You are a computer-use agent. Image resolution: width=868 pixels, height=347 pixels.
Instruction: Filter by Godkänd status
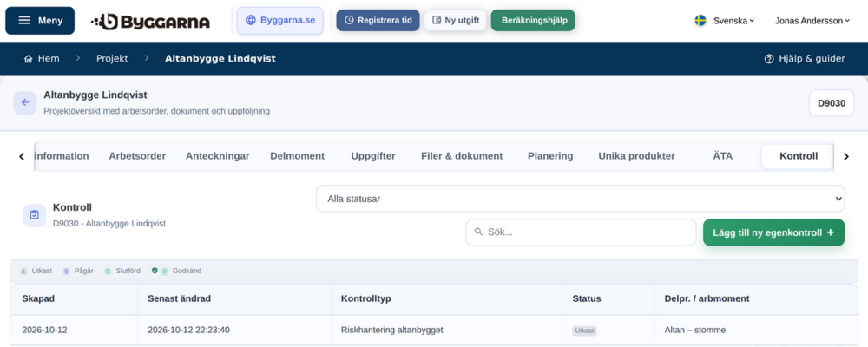click(176, 272)
